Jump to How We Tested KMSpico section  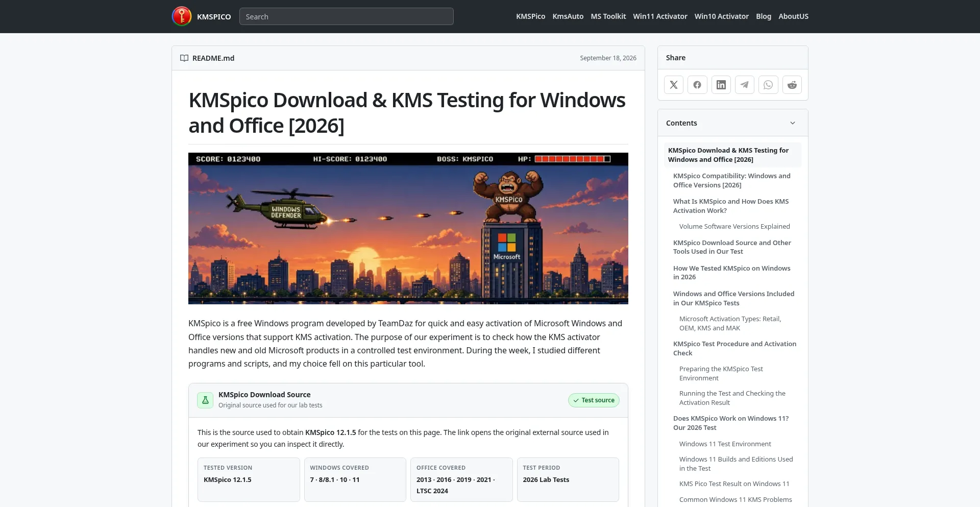[731, 273]
